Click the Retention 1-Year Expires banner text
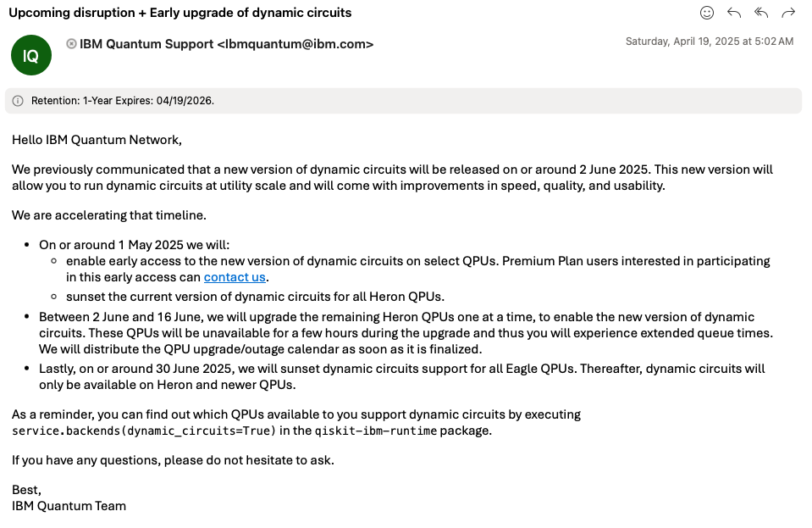The width and height of the screenshot is (812, 528). coord(123,101)
